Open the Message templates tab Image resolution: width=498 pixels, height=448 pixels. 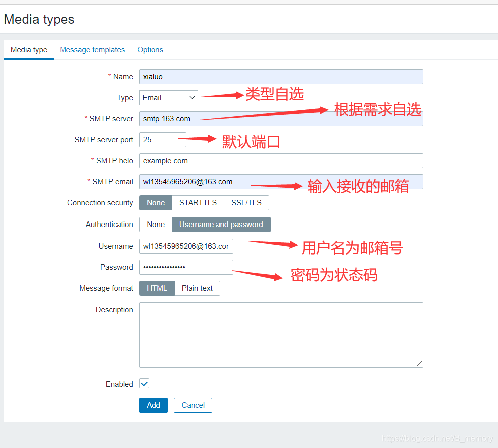point(92,50)
